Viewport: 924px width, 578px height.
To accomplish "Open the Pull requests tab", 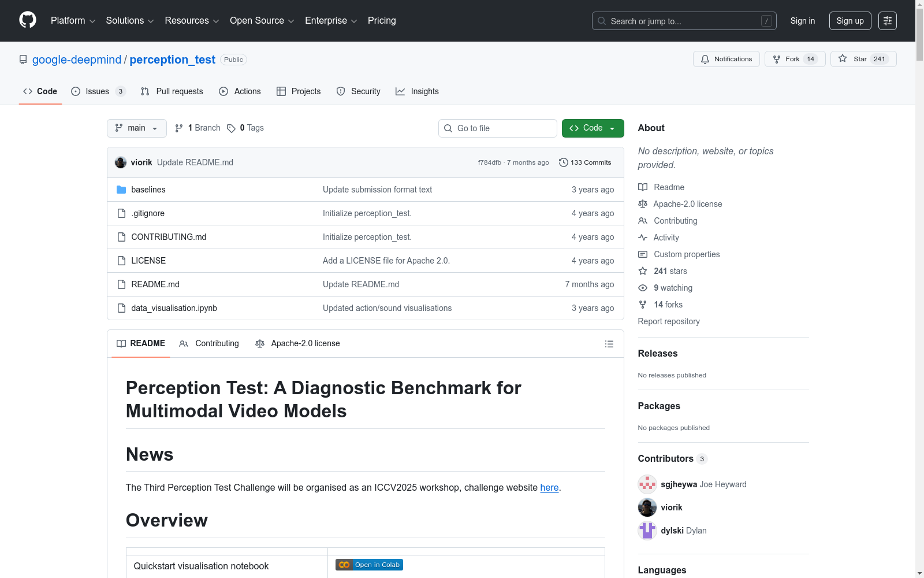I will [172, 91].
